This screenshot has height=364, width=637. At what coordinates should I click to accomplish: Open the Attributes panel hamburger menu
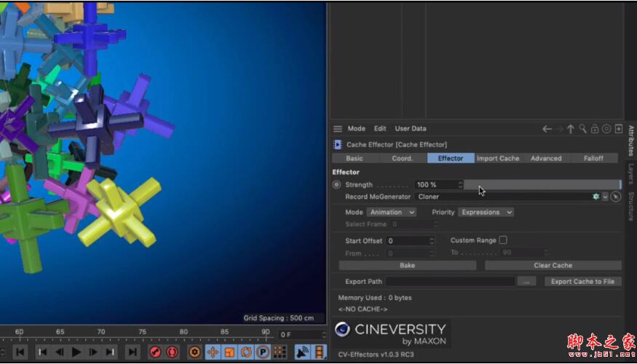(x=338, y=129)
